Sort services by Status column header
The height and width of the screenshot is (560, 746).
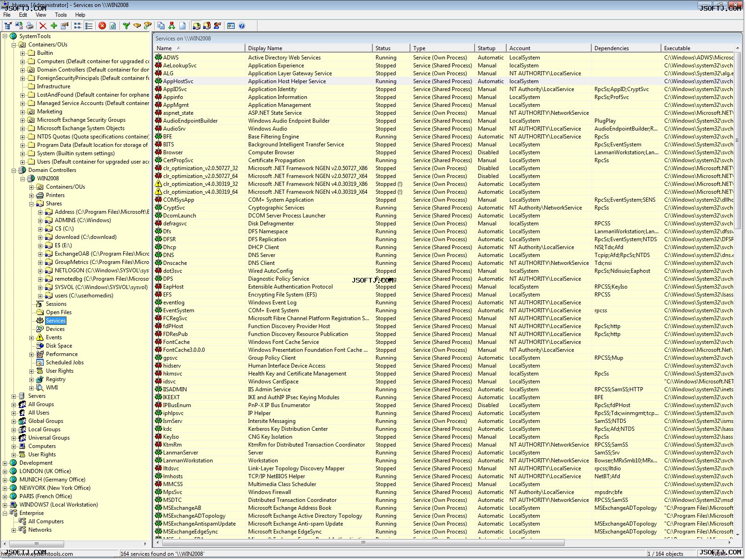coord(391,48)
